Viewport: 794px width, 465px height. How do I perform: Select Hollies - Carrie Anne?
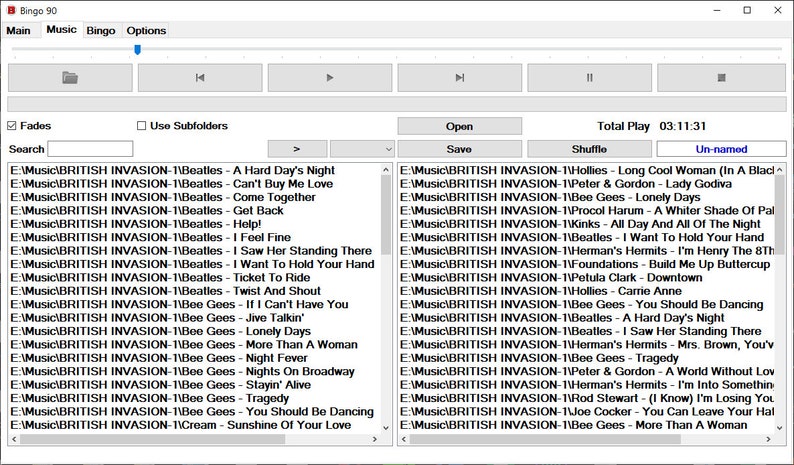[x=541, y=291]
